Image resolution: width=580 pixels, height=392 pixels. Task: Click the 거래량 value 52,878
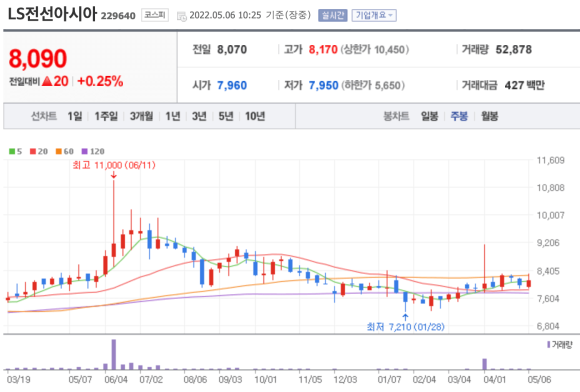514,50
